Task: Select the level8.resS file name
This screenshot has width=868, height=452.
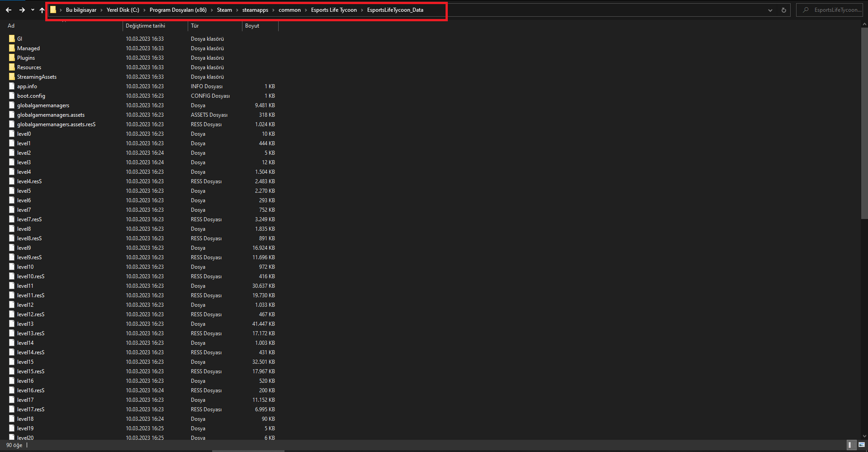Action: pyautogui.click(x=29, y=238)
